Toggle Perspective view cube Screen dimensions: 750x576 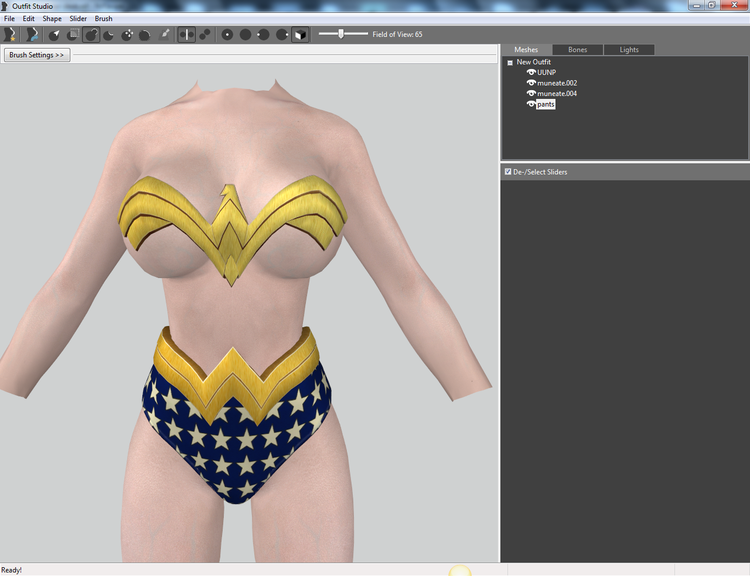pos(300,34)
